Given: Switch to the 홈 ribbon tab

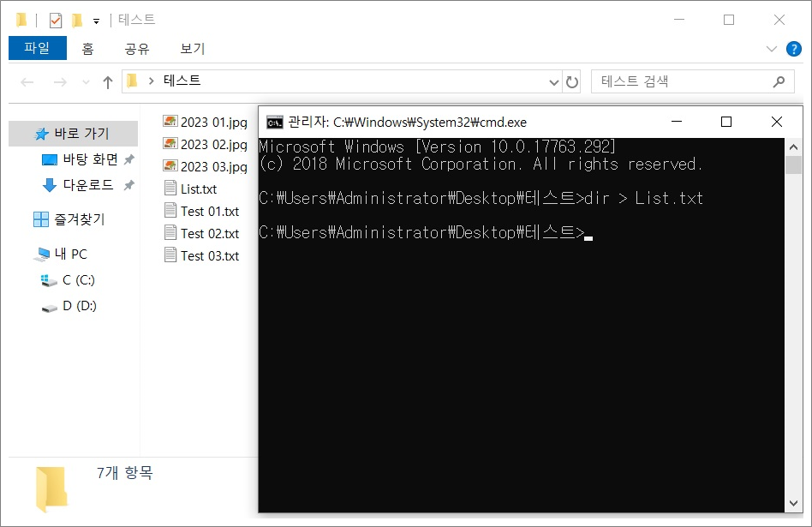Looking at the screenshot, I should tap(87, 48).
